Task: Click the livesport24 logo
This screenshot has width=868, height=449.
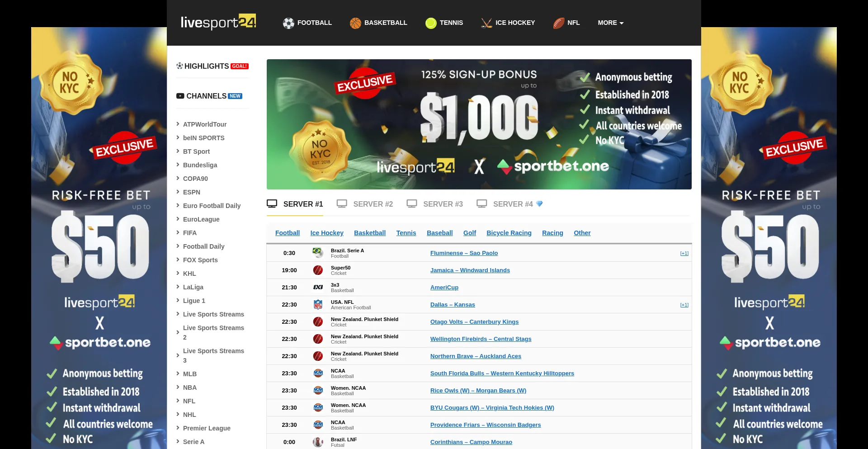Action: (x=218, y=22)
